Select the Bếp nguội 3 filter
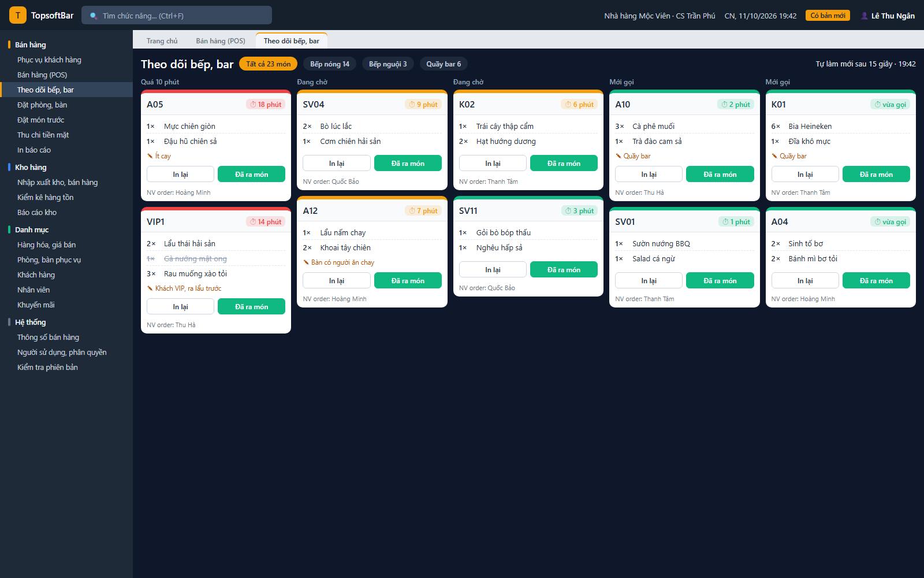Image resolution: width=924 pixels, height=578 pixels. click(x=388, y=64)
